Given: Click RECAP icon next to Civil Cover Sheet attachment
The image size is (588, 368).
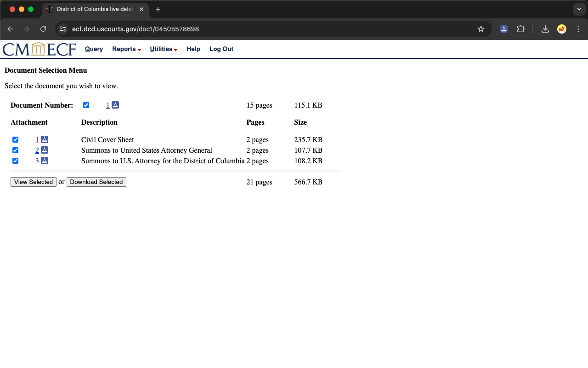Looking at the screenshot, I should click(x=45, y=139).
